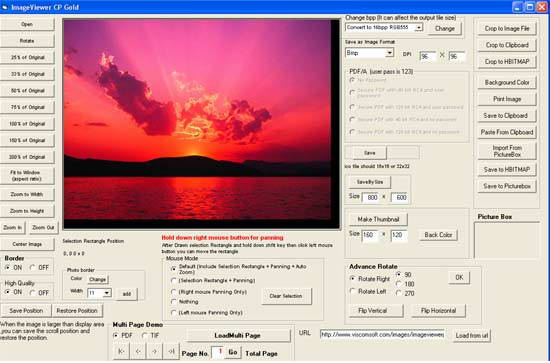Click Zoom to Width
The image size is (550, 363).
point(27,194)
